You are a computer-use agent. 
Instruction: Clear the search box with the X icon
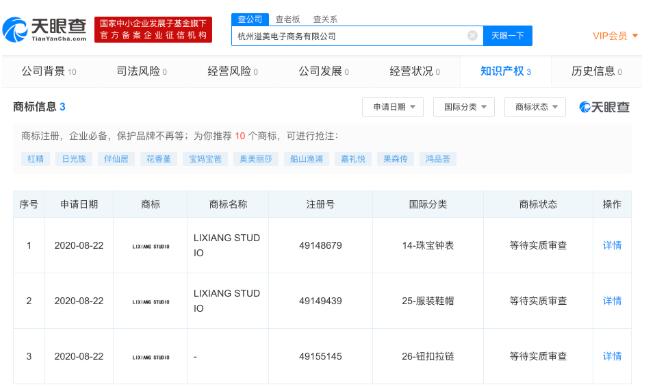click(x=472, y=36)
